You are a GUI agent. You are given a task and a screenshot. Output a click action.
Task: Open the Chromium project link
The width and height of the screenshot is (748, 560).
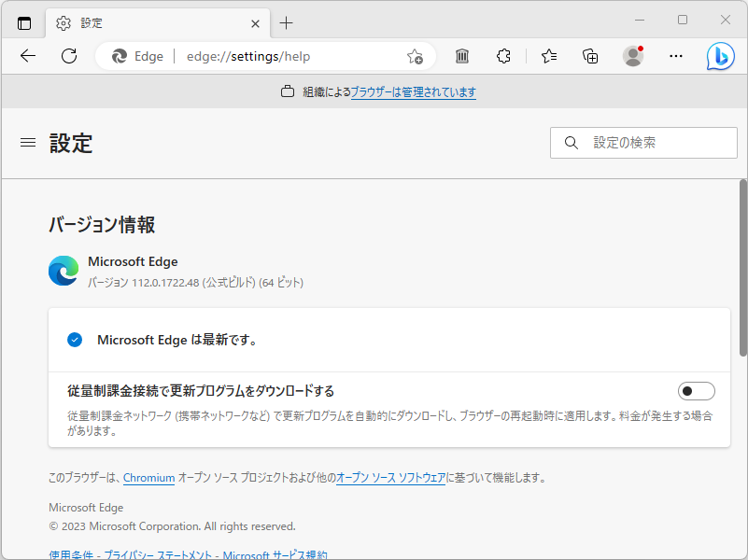(148, 477)
